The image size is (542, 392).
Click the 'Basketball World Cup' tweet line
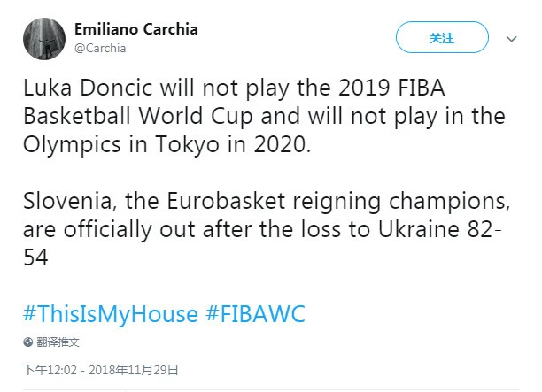[264, 116]
